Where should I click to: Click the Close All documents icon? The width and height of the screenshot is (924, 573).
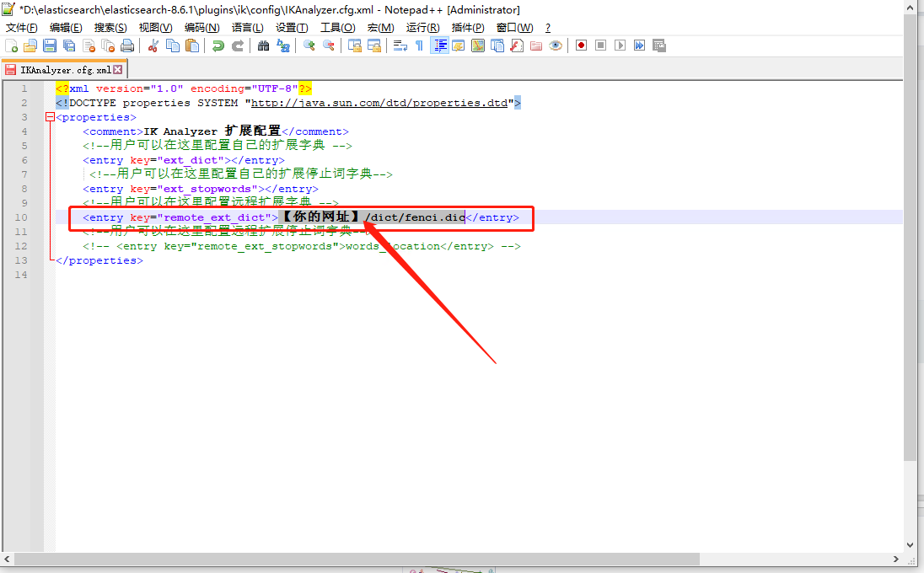[x=108, y=46]
